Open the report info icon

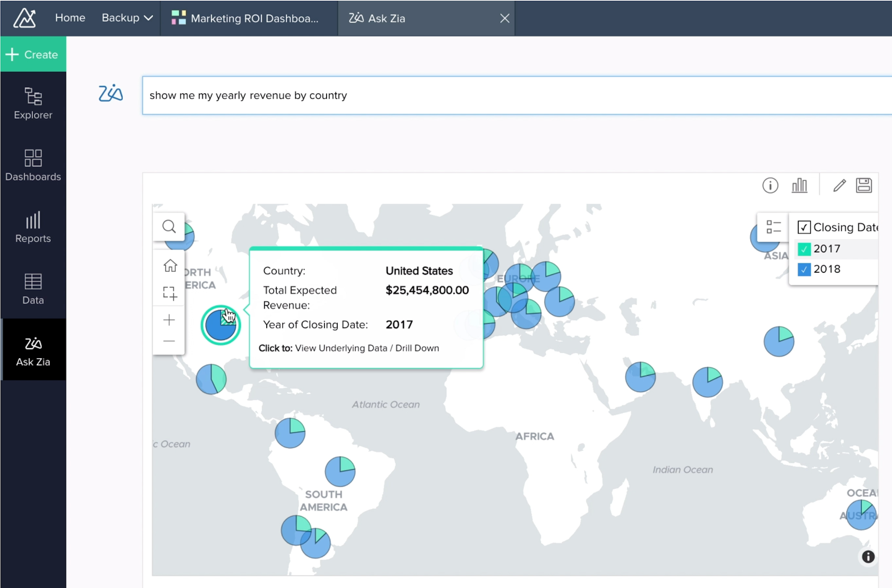pyautogui.click(x=770, y=185)
